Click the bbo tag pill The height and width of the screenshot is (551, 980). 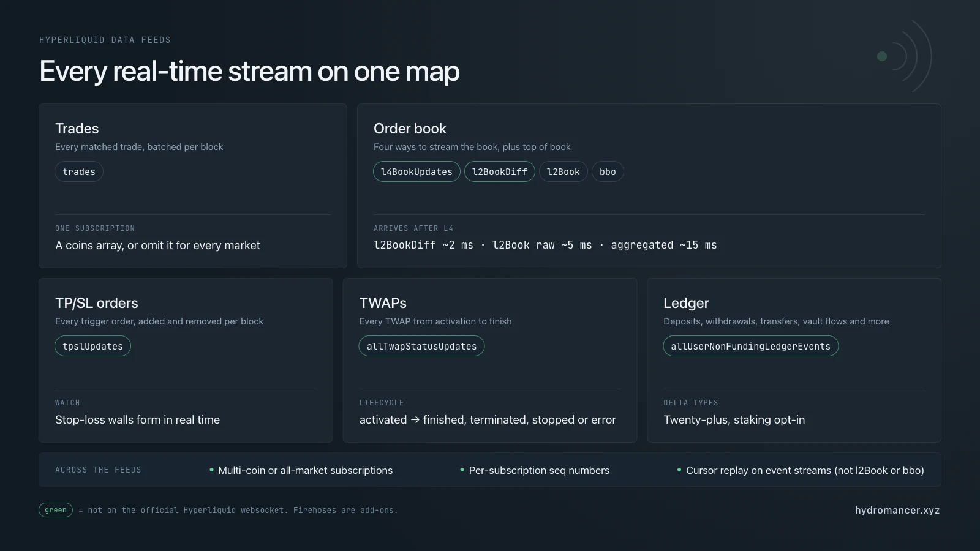608,172
